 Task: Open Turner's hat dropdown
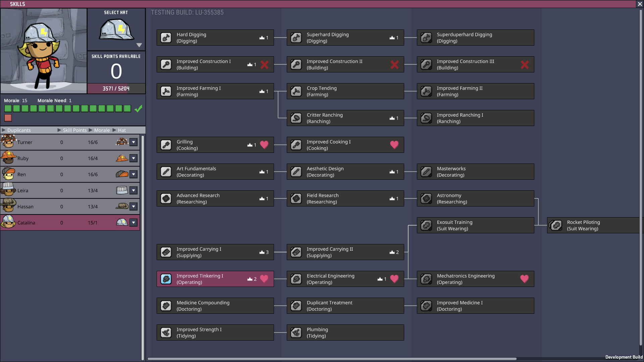pos(133,142)
